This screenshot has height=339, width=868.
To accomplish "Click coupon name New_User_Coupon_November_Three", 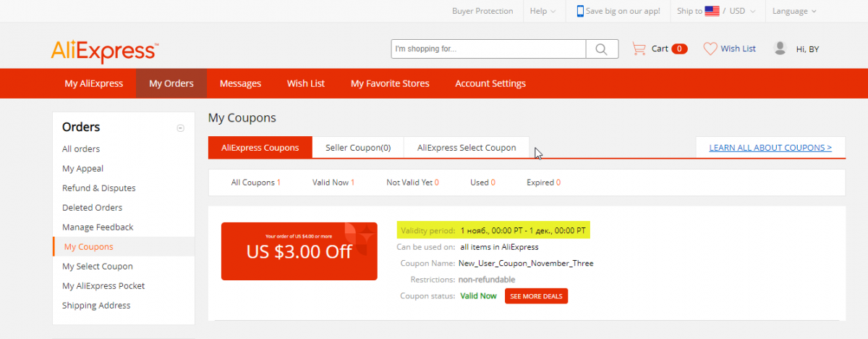I will click(526, 264).
